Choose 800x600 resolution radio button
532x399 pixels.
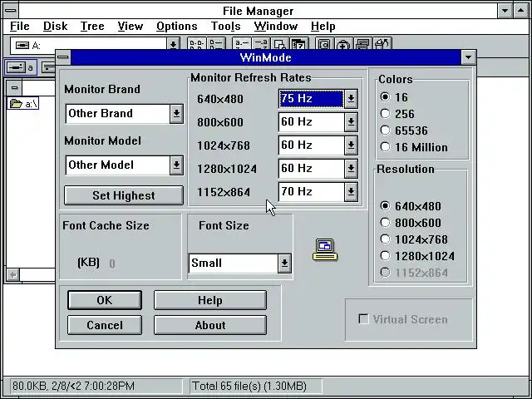click(385, 223)
